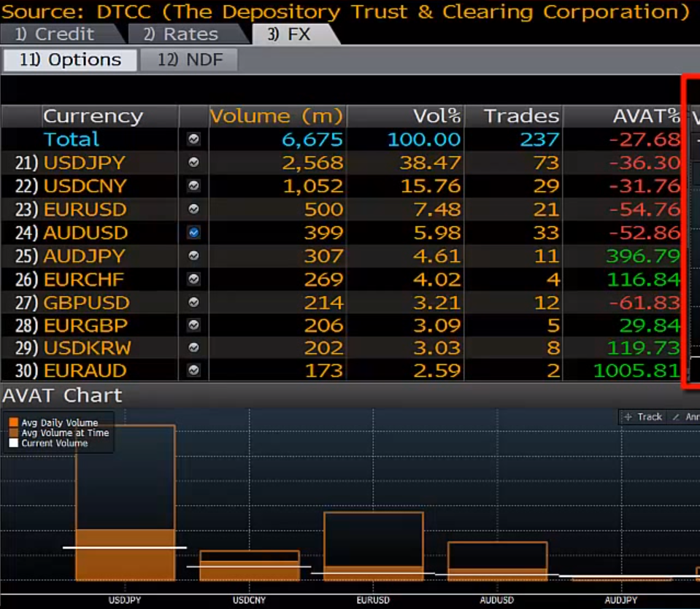Click the USDJPY bar in AVAT chart
Image resolution: width=700 pixels, height=609 pixels.
click(125, 503)
